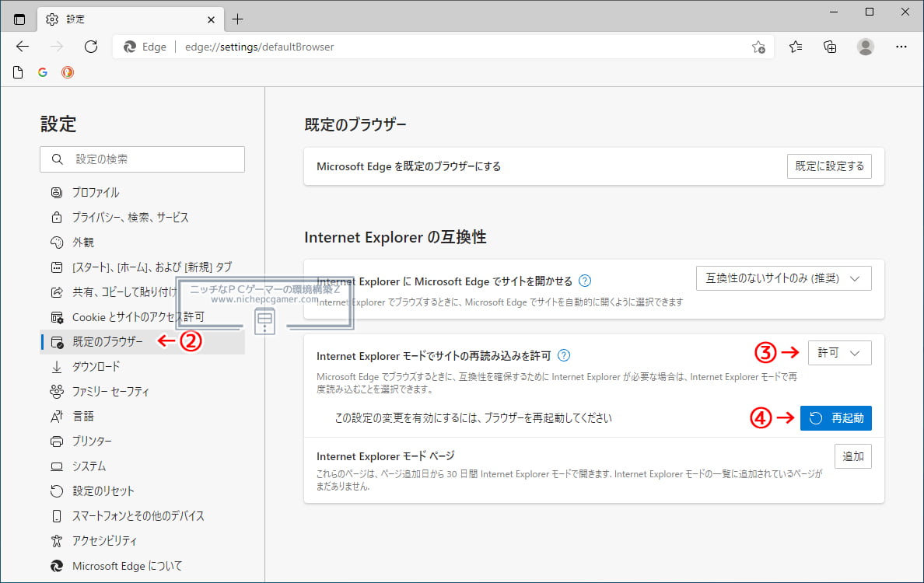Close the 設定 tab
Image resolution: width=924 pixels, height=583 pixels.
(x=211, y=19)
